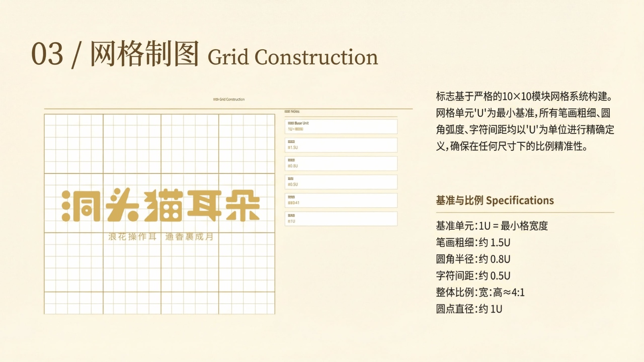
Task: Click the 头 character in the logo
Action: coord(122,205)
